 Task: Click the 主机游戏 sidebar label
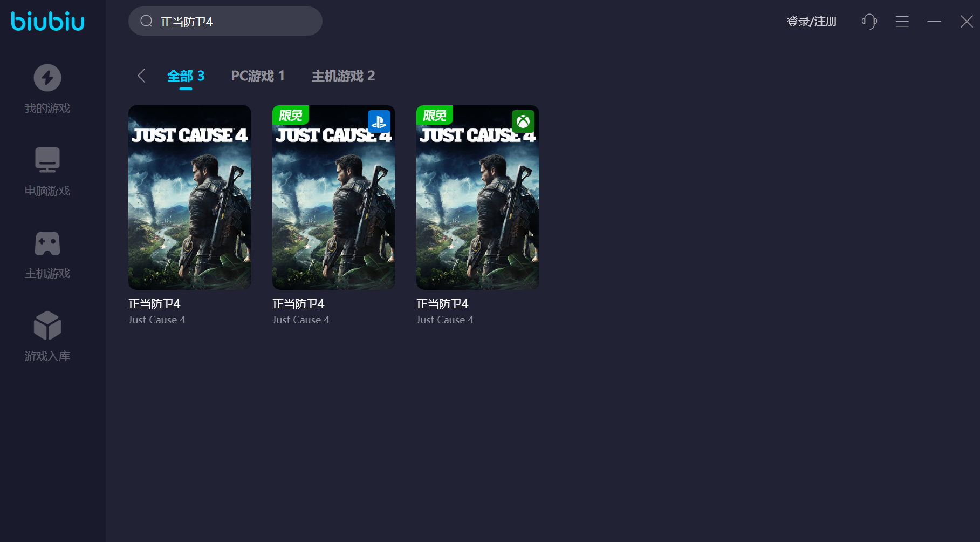tap(47, 274)
